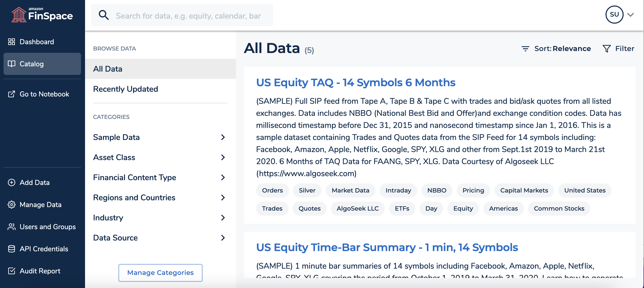Click the Orders tag
644x288 pixels.
(x=272, y=190)
